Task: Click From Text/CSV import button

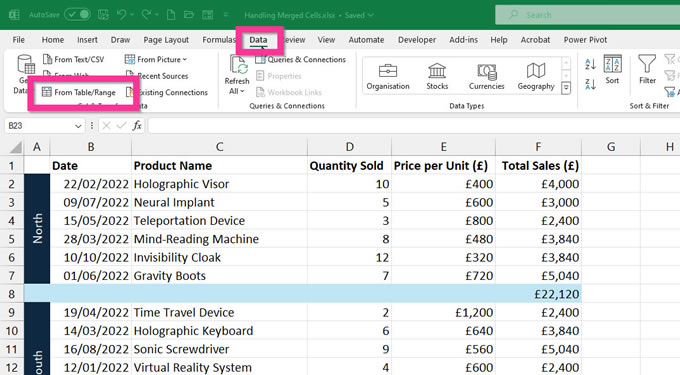Action: point(74,59)
